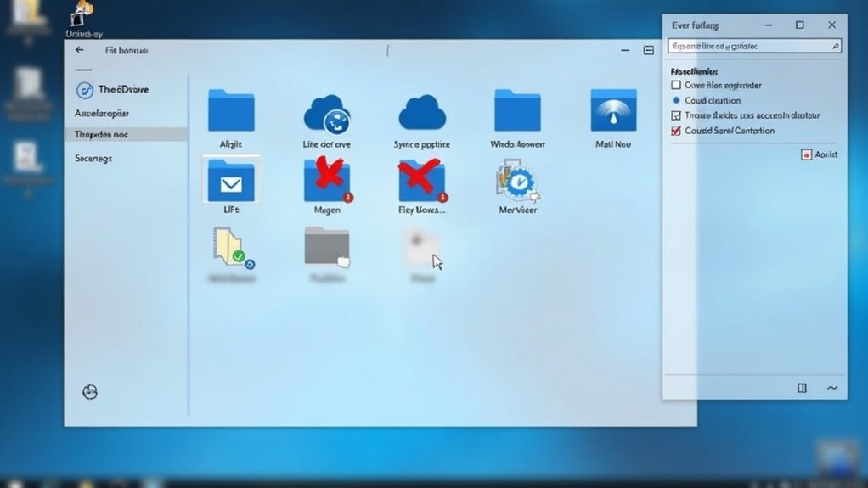Click the Aoeist button in side panel

point(820,154)
